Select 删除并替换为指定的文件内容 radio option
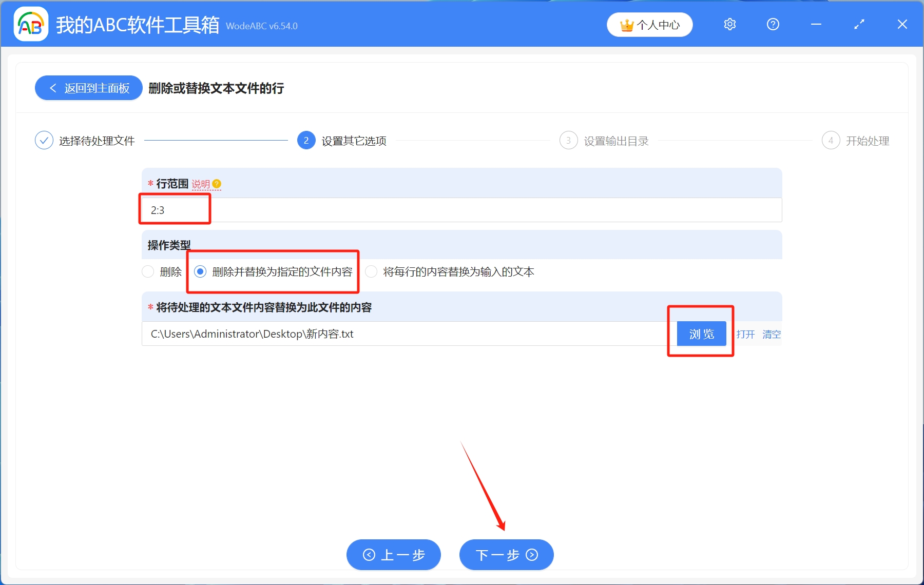Screen dimensions: 924x585 click(201, 271)
